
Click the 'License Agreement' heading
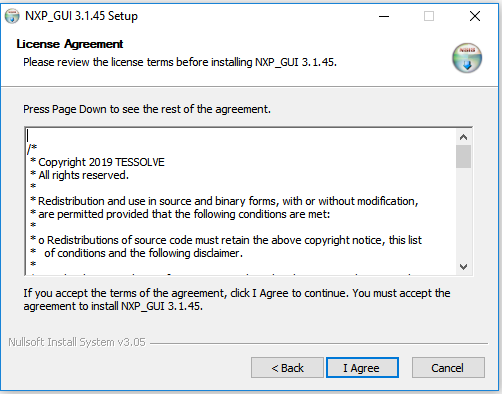click(70, 44)
